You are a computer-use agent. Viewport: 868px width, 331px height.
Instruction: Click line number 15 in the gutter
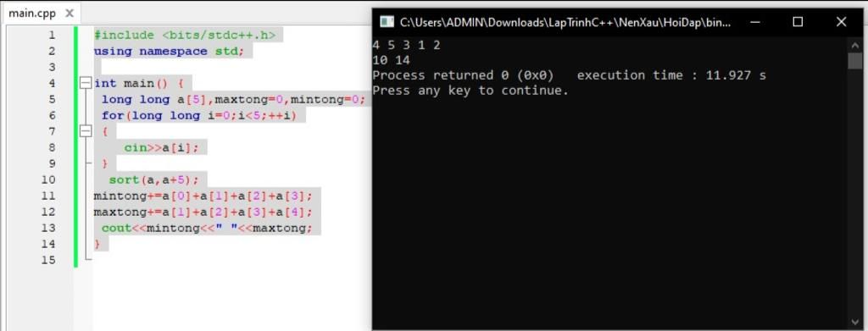pos(48,260)
